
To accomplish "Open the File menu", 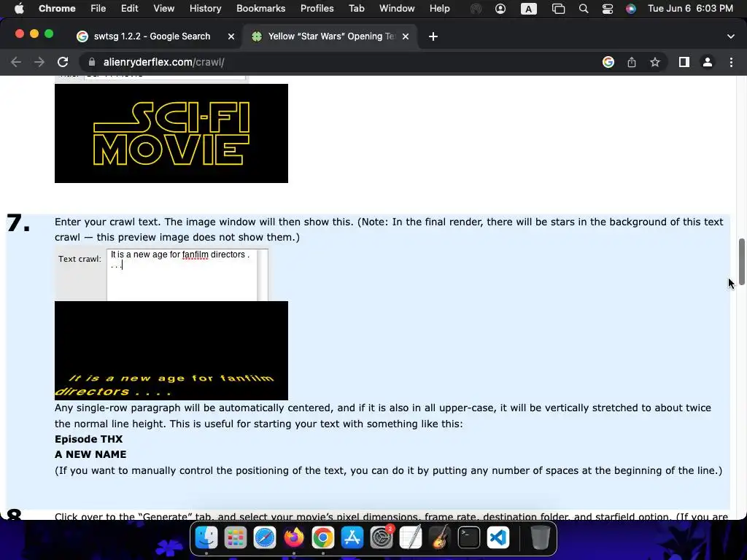I will coord(98,9).
